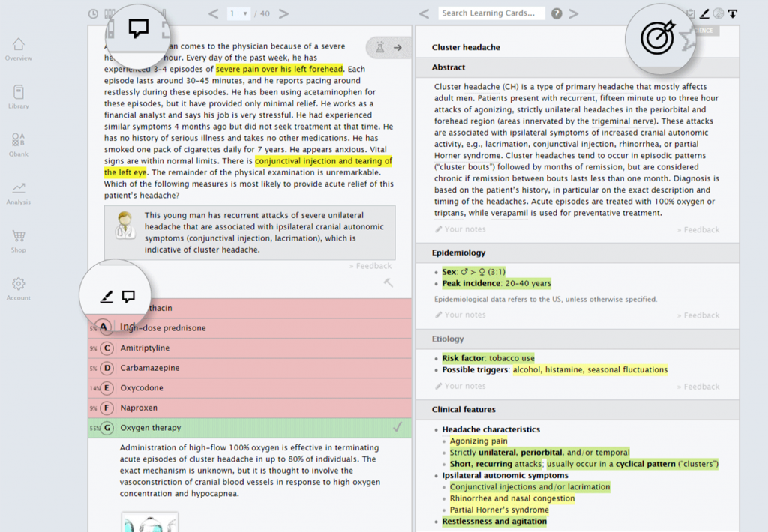
Task: Click Feedback link under Epidemiology
Action: [698, 315]
